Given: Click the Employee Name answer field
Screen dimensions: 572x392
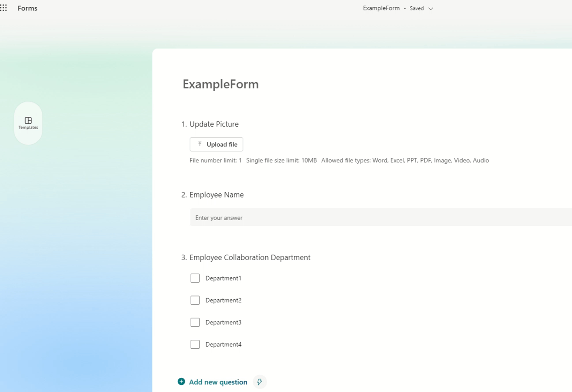Looking at the screenshot, I should tap(381, 217).
